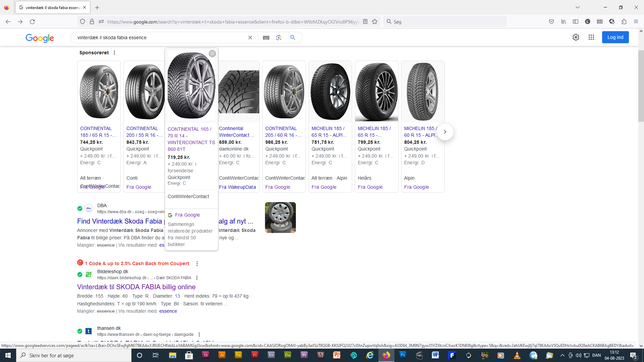Launch File Explorer from taskbar
This screenshot has height=362, width=644.
[172, 355]
